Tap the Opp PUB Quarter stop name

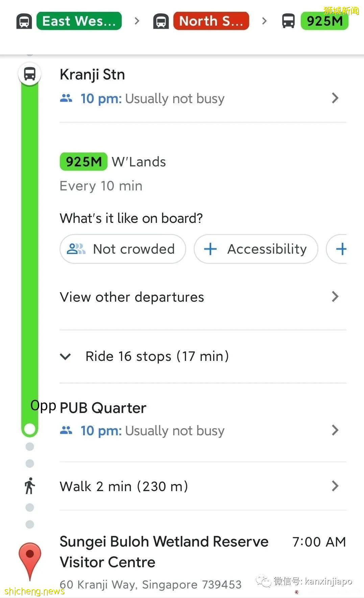click(x=102, y=408)
